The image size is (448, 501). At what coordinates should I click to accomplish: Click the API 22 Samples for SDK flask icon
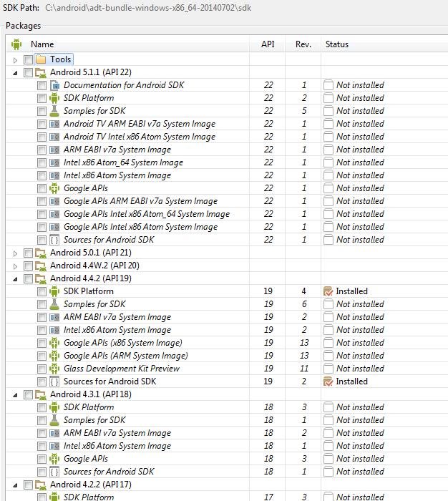[54, 111]
